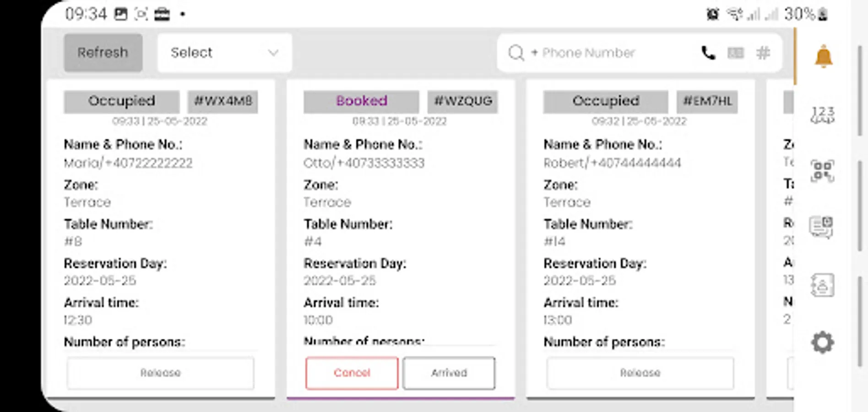Screen dimensions: 868x412
Task: Open the contacts address book icon
Action: pos(822,285)
